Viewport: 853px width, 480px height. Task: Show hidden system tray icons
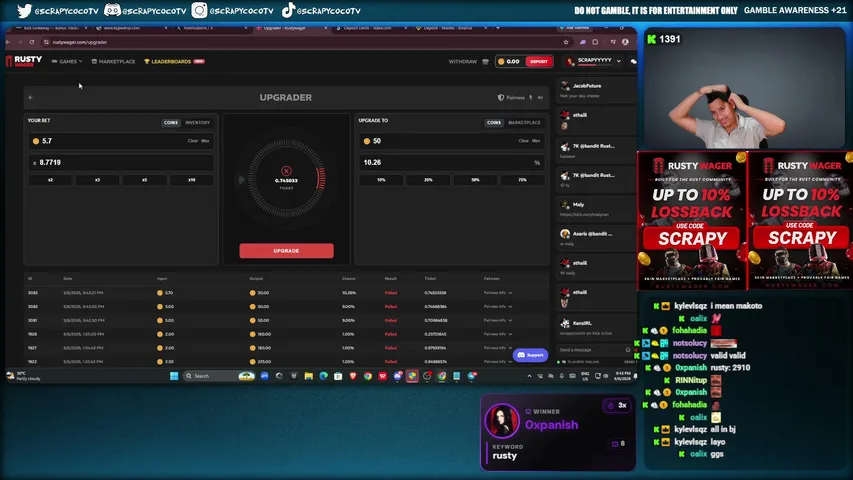pyautogui.click(x=529, y=376)
